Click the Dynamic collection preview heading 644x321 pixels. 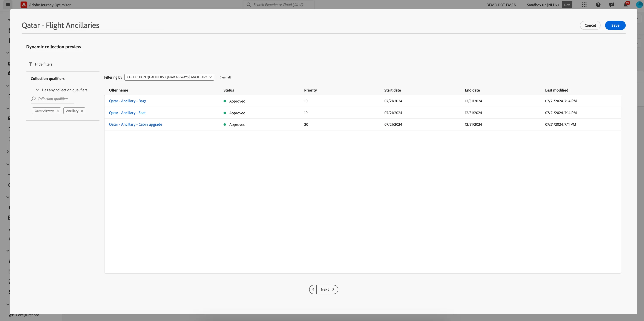pos(54,47)
